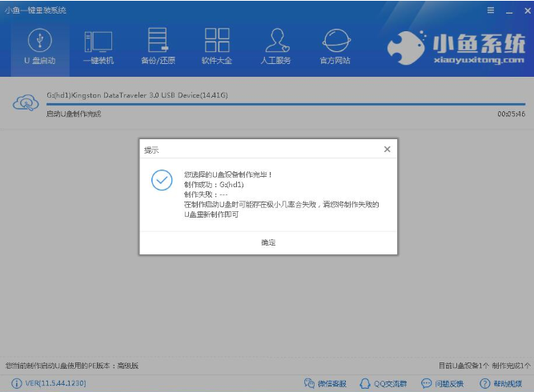This screenshot has height=392, width=534.
Task: Open 人工服务 support page
Action: click(x=276, y=46)
